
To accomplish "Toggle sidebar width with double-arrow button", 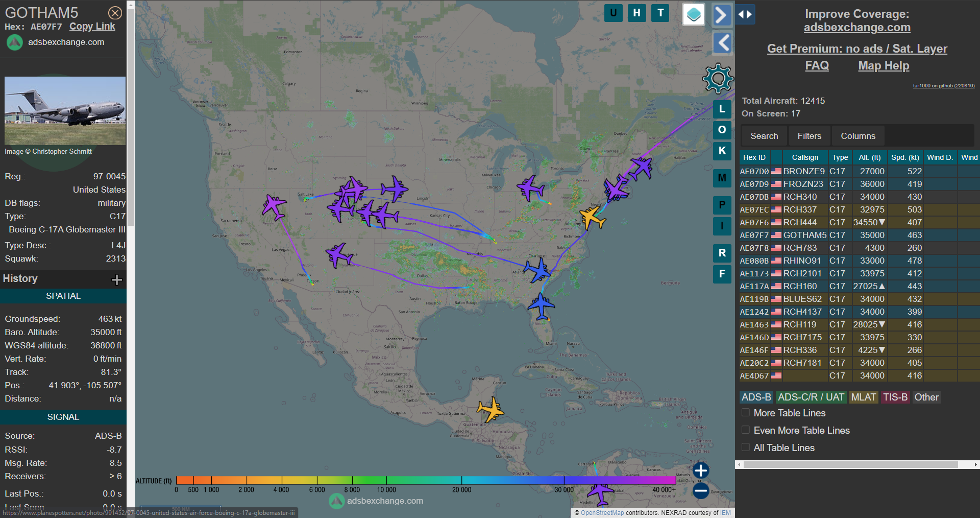I will (745, 14).
